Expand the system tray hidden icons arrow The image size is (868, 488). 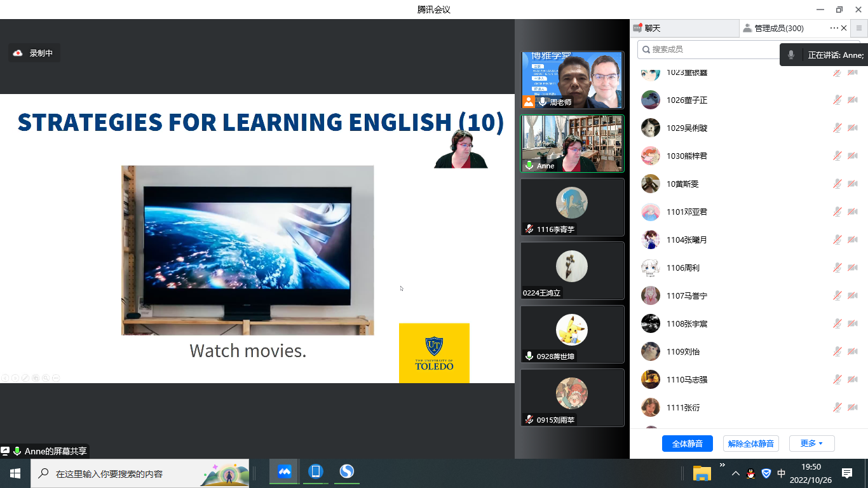click(736, 473)
